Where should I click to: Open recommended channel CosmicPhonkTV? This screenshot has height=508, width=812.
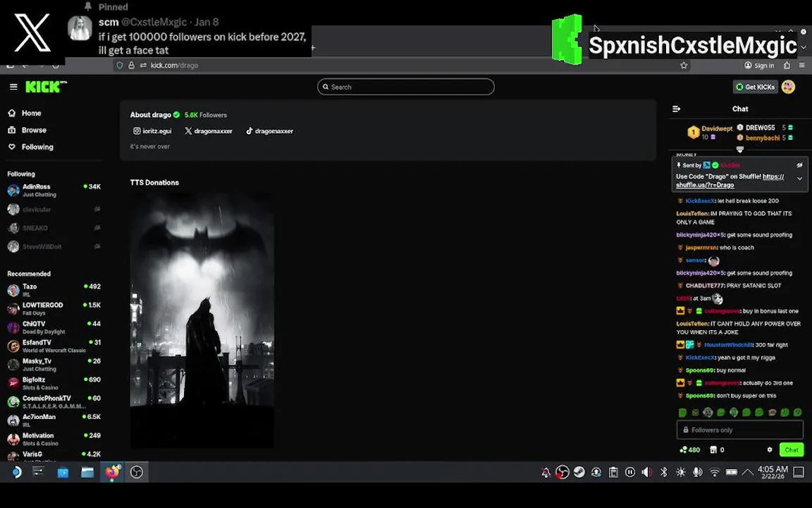(54, 401)
